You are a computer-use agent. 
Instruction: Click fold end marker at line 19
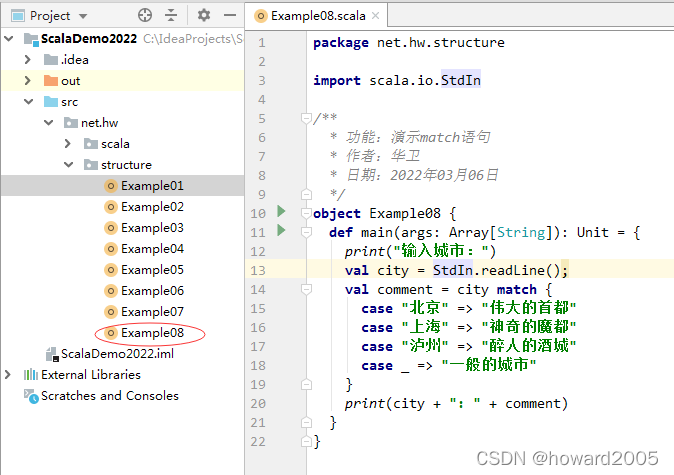coord(306,384)
